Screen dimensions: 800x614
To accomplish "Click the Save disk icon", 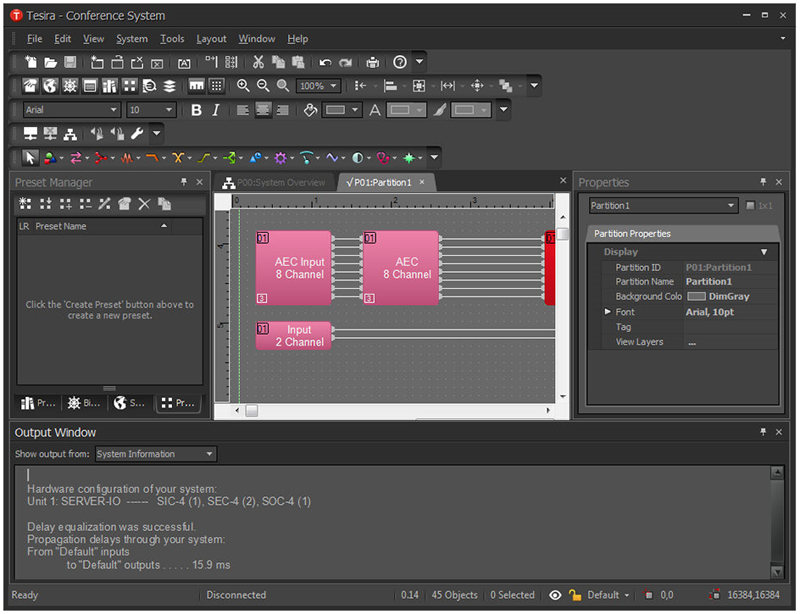I will [70, 62].
